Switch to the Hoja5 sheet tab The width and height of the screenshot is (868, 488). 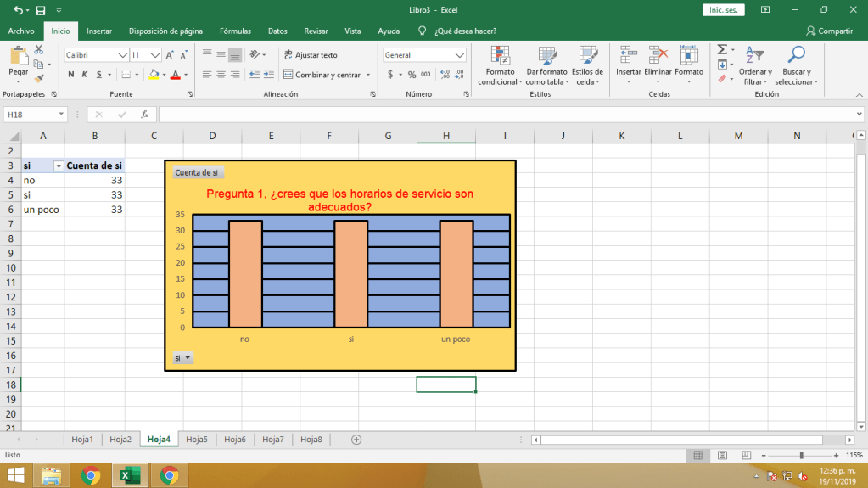point(197,440)
